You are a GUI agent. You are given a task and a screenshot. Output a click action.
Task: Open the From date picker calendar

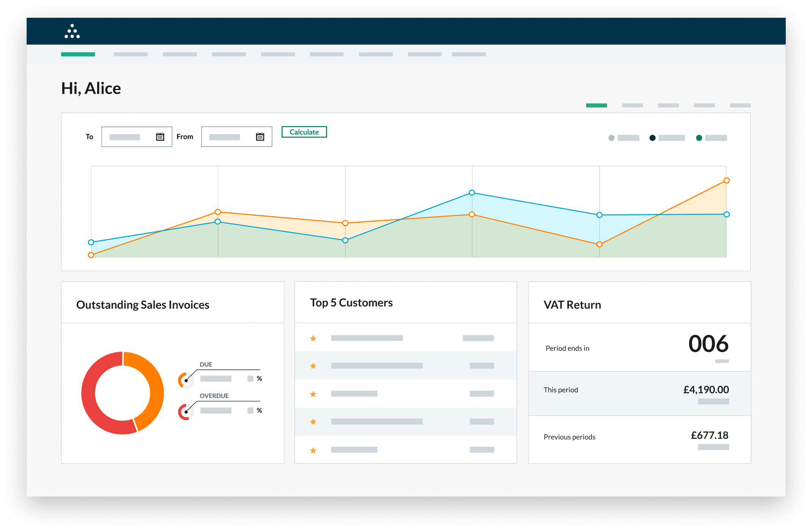[x=260, y=136]
